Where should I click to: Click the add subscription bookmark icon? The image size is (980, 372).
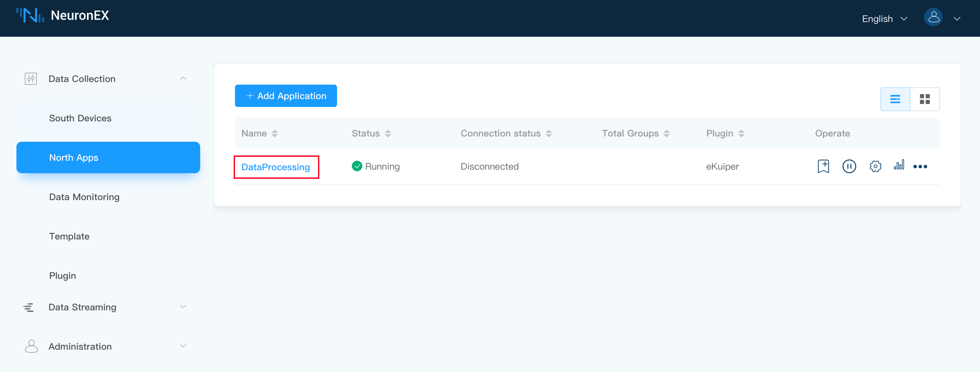click(x=823, y=166)
